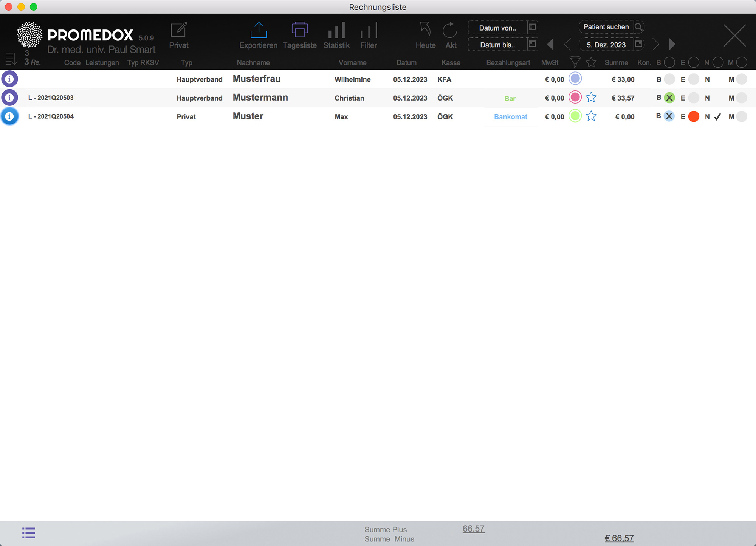Click the Patient suchen search field
The width and height of the screenshot is (756, 546).
click(606, 27)
